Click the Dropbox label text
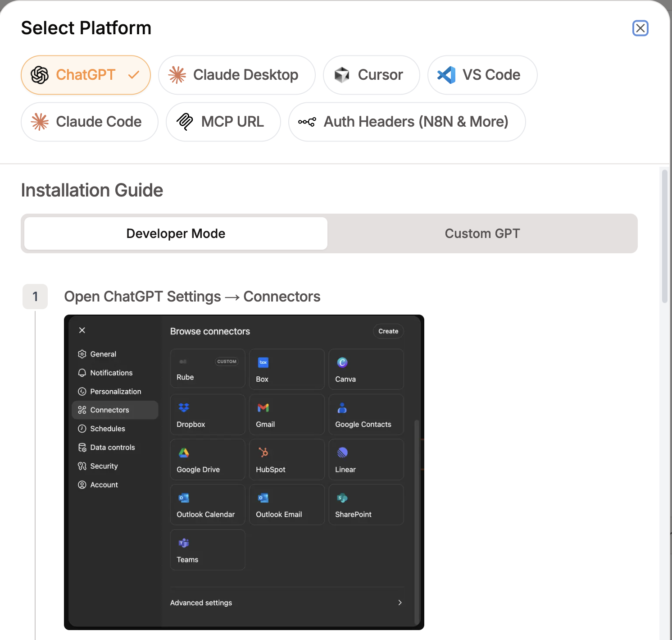The image size is (672, 640). (x=191, y=425)
